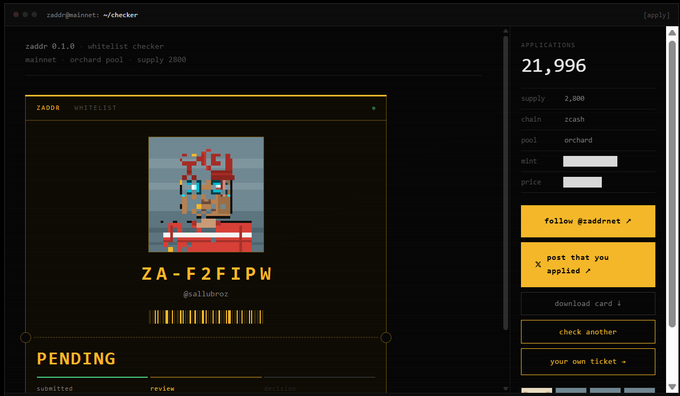Click post that you applied button

coord(588,265)
